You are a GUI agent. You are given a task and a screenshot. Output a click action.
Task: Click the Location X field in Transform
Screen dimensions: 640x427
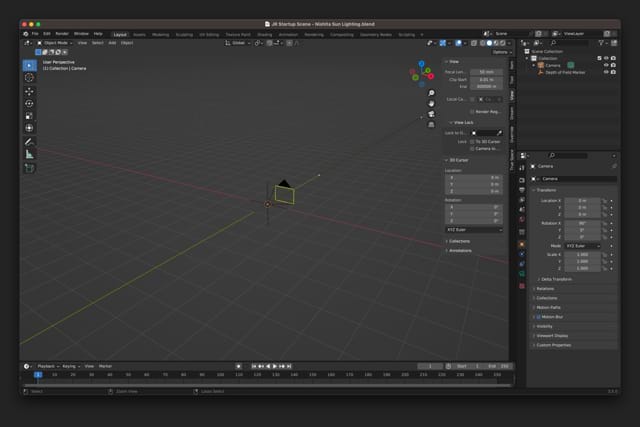[x=583, y=200]
